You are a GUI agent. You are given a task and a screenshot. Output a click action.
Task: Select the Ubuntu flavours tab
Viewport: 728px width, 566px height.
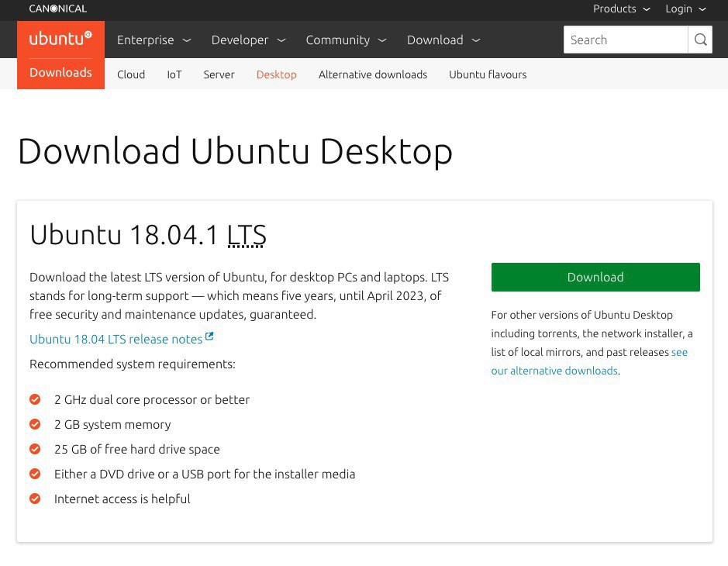point(488,74)
